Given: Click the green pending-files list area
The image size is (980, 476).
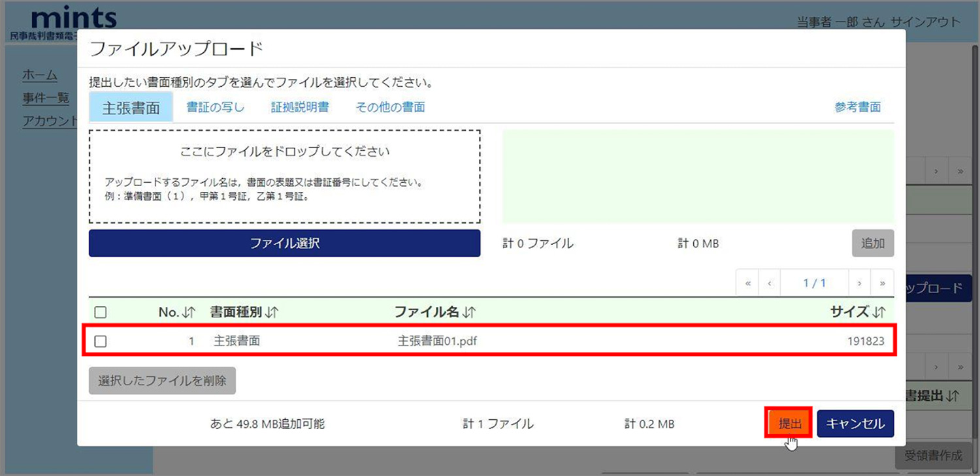Looking at the screenshot, I should coord(698,176).
